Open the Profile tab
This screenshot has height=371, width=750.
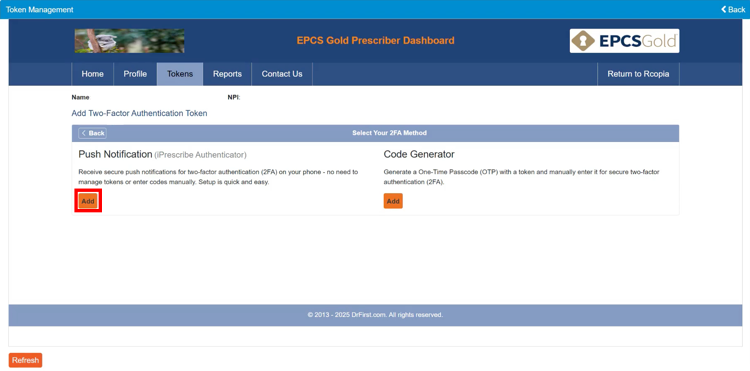135,74
